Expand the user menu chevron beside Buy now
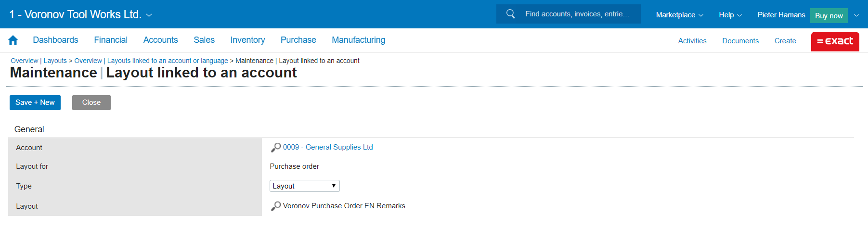This screenshot has width=868, height=227. [x=856, y=15]
